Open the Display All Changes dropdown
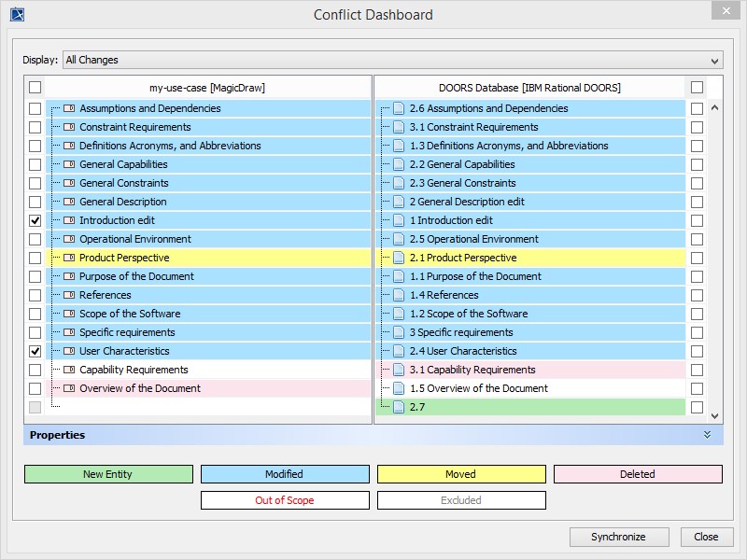This screenshot has height=560, width=747. click(392, 60)
